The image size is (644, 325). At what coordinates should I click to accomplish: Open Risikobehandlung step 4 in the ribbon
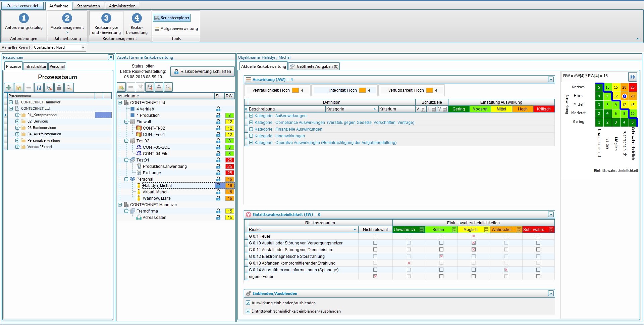point(137,23)
